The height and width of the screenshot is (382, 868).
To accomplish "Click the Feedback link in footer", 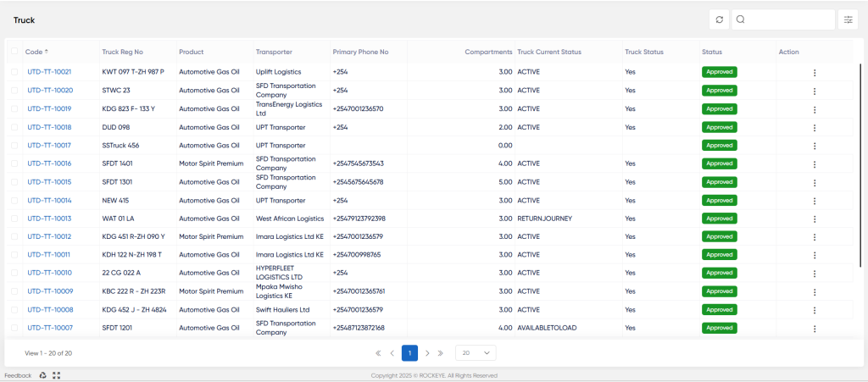I will pos(19,375).
